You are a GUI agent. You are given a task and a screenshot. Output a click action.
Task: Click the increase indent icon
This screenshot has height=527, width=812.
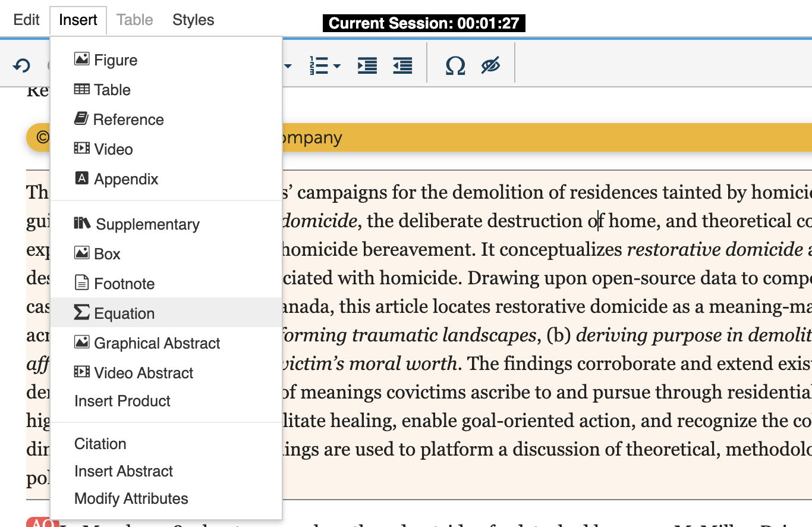coord(367,65)
